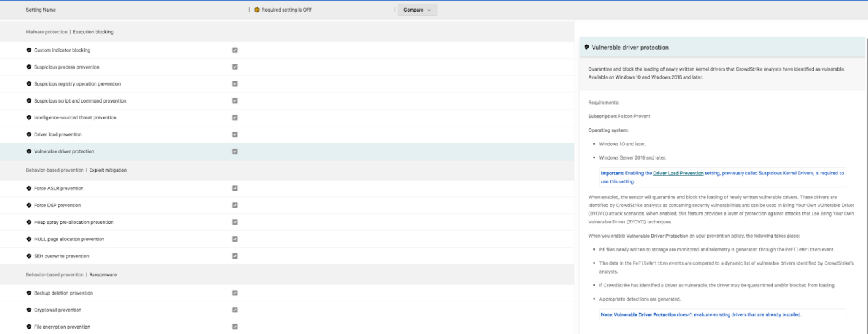
Task: Click shield icon beside Custom indicator blocking
Action: coord(28,50)
